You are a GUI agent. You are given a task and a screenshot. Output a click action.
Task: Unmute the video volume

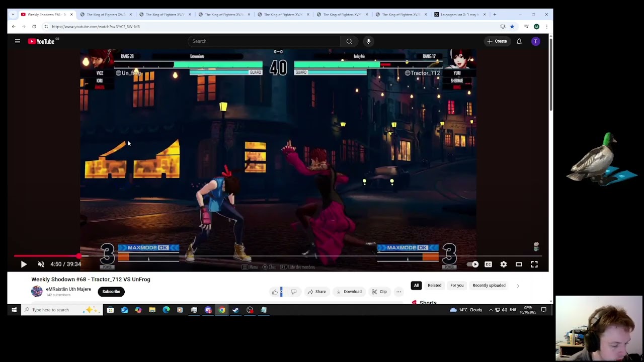tap(41, 264)
